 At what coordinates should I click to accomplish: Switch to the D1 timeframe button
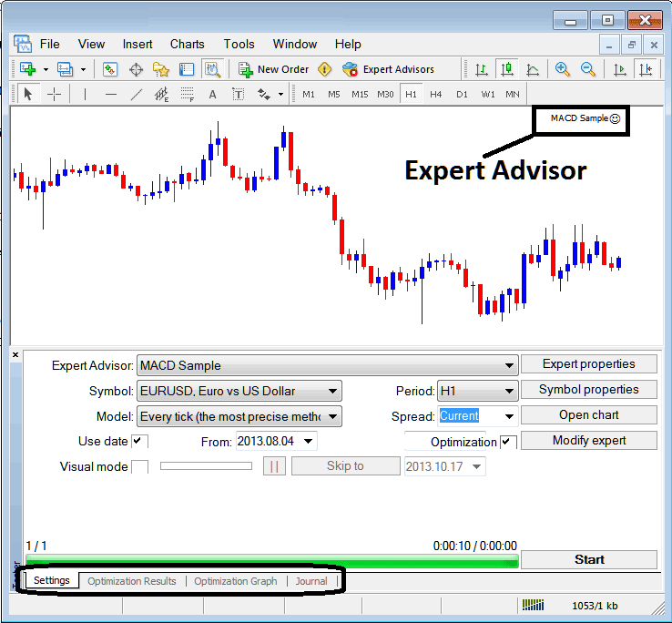click(462, 94)
